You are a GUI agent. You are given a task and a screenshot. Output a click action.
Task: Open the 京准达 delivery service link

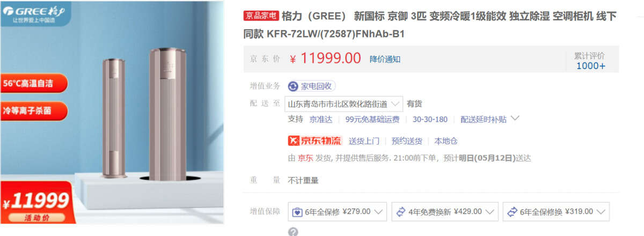click(321, 119)
